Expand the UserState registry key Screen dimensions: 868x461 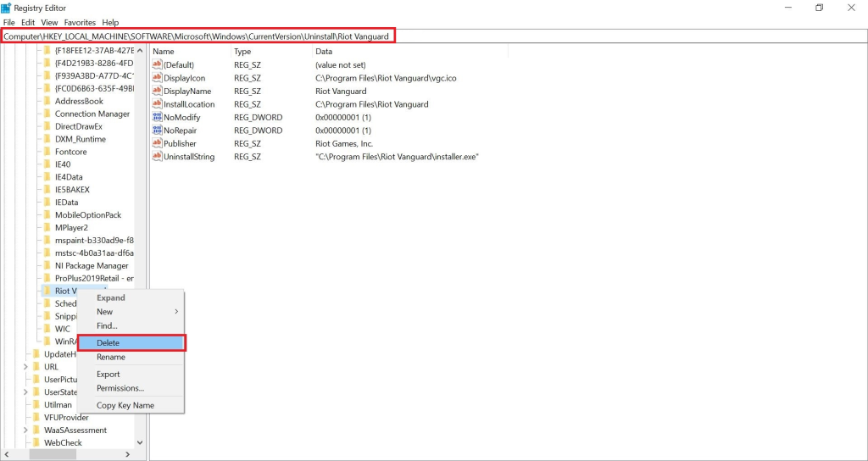click(x=25, y=392)
